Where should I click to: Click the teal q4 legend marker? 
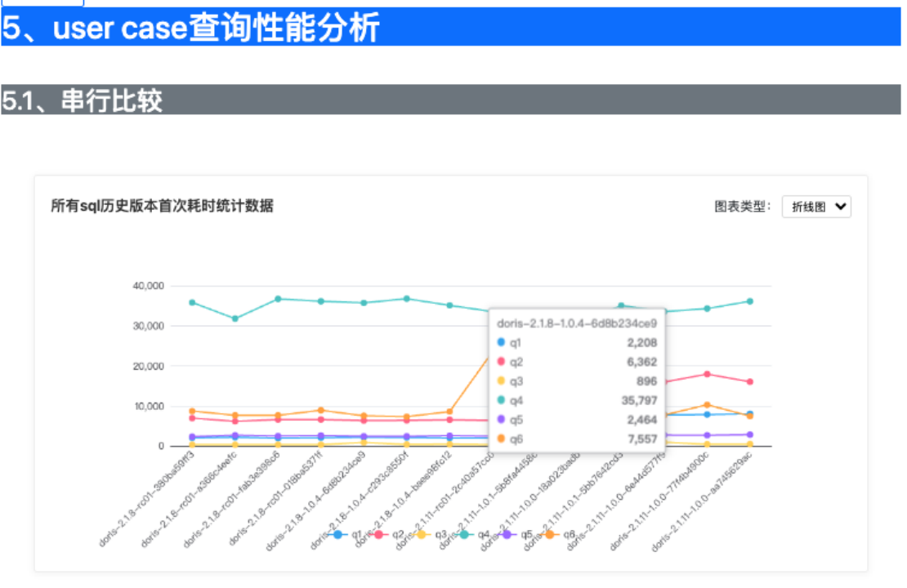coord(463,534)
